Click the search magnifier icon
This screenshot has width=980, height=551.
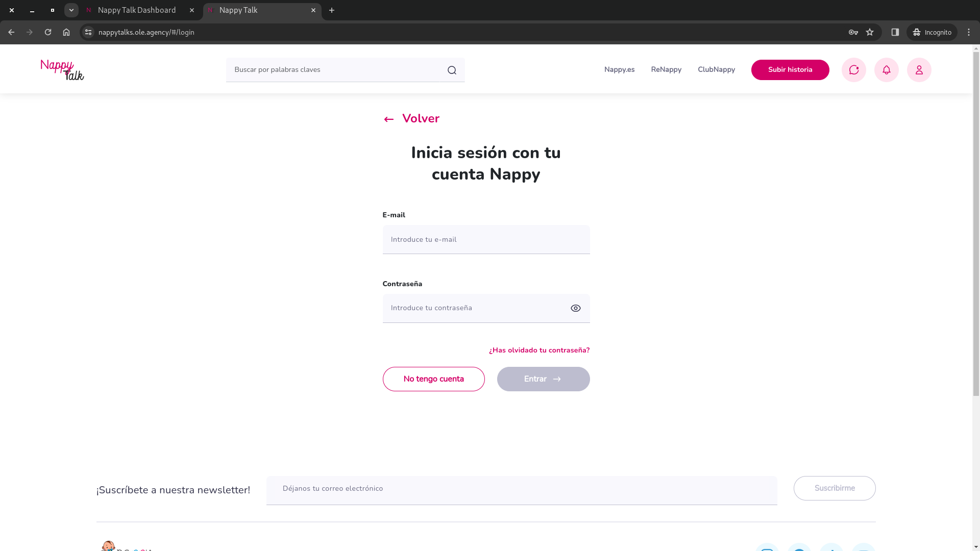click(452, 70)
